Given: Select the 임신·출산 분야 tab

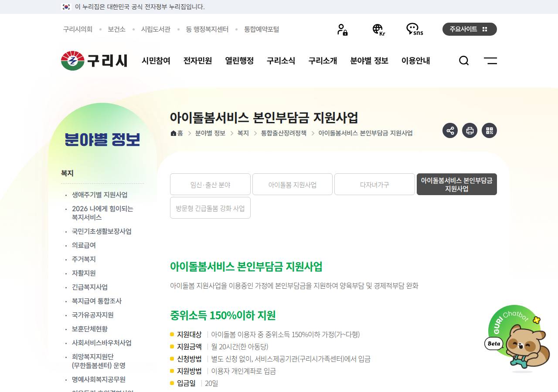Looking at the screenshot, I should click(210, 184).
